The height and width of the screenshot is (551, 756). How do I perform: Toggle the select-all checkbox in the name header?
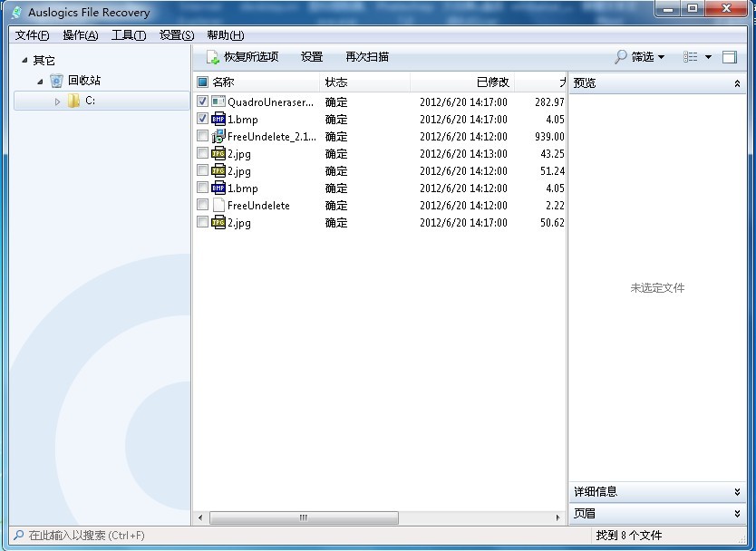pyautogui.click(x=202, y=82)
